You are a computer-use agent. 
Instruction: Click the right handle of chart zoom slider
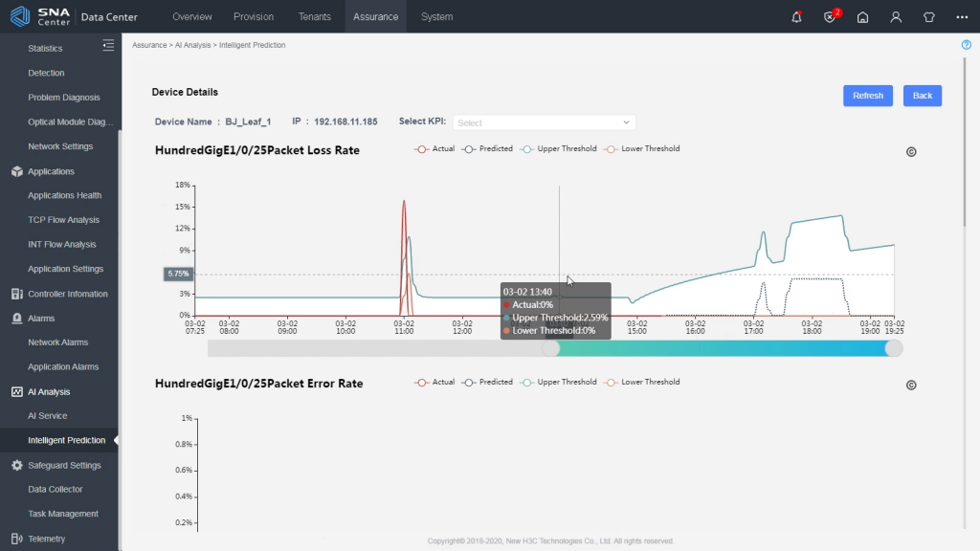894,348
